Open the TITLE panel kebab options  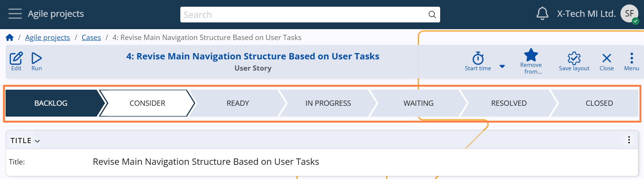pos(629,140)
